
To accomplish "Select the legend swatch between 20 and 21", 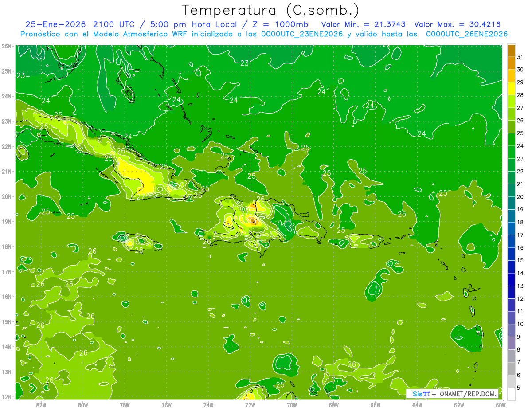I will [511, 190].
